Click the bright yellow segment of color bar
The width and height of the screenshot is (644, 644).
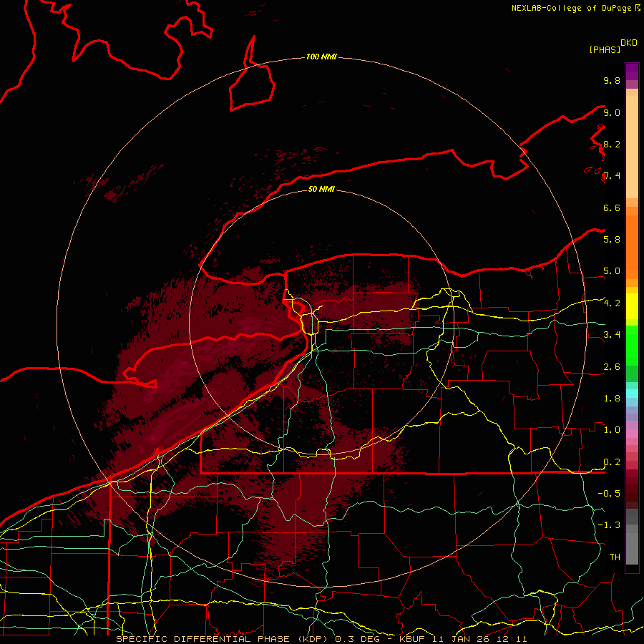[632, 306]
